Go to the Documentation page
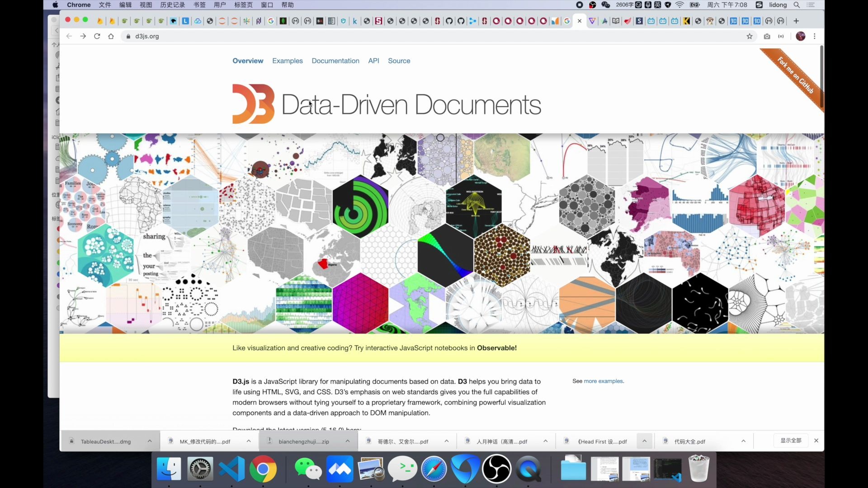868x488 pixels. click(335, 61)
